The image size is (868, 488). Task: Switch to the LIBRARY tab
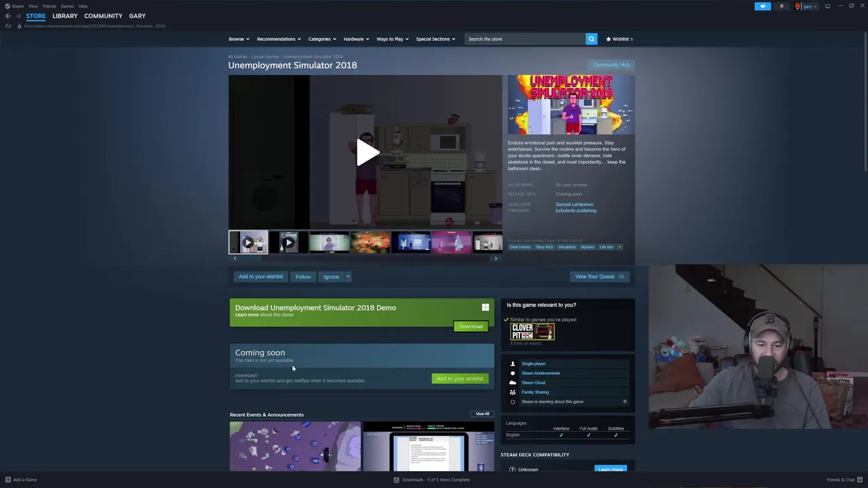pos(65,16)
